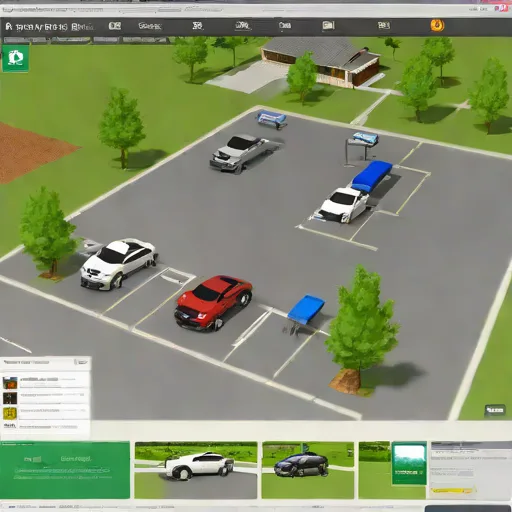This screenshot has height=512, width=512.
Task: Select the white sedan beside the small tree
Action: [119, 263]
